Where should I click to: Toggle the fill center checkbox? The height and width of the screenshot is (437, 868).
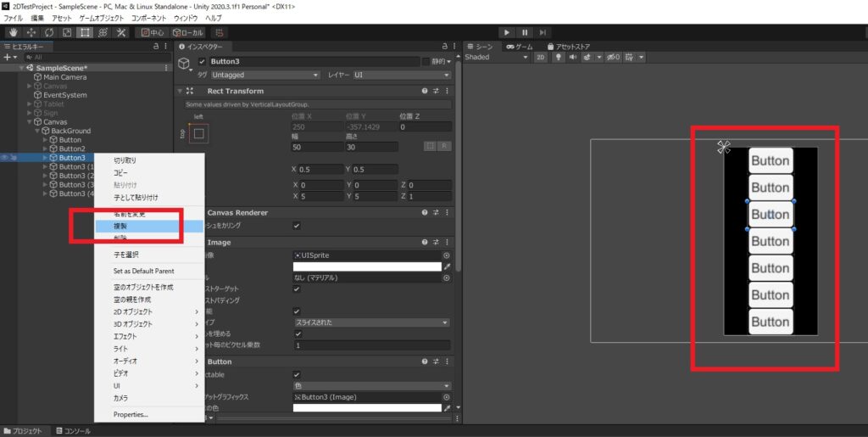(x=298, y=333)
